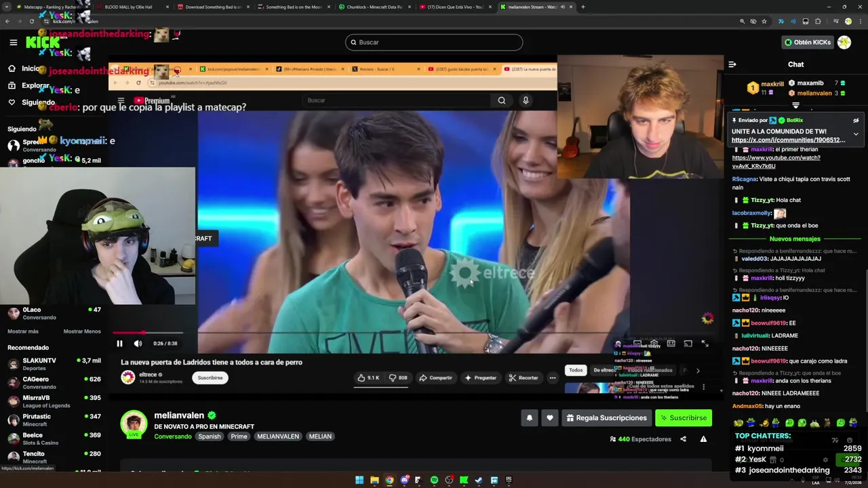Viewport: 868px width, 488px height.
Task: Open a new browser tab
Action: [583, 7]
